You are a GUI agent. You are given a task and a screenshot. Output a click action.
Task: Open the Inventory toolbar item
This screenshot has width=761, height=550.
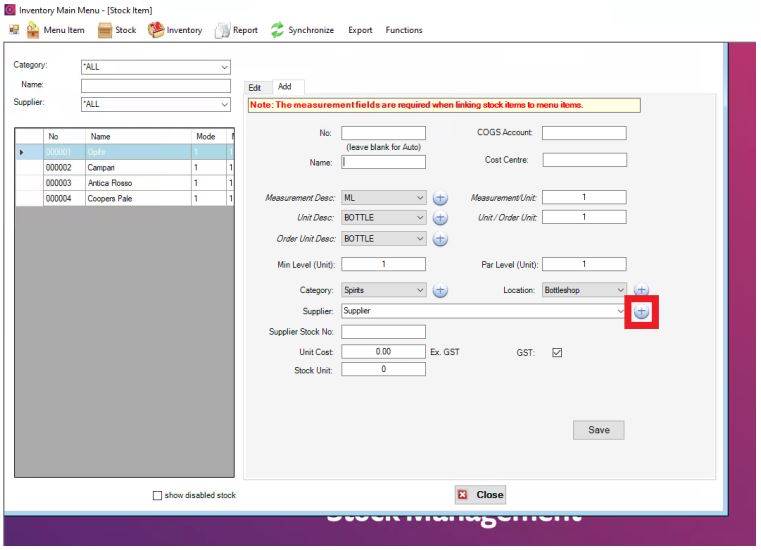tap(157, 30)
